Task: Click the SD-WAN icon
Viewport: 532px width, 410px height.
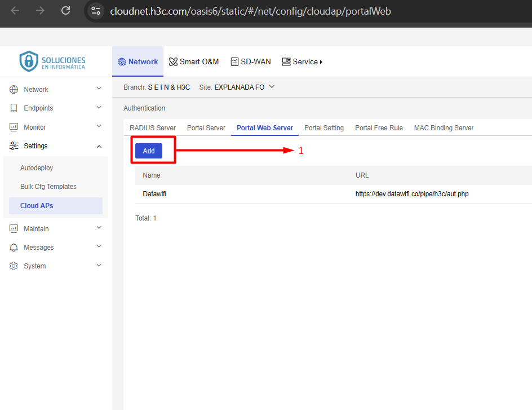Action: [234, 62]
